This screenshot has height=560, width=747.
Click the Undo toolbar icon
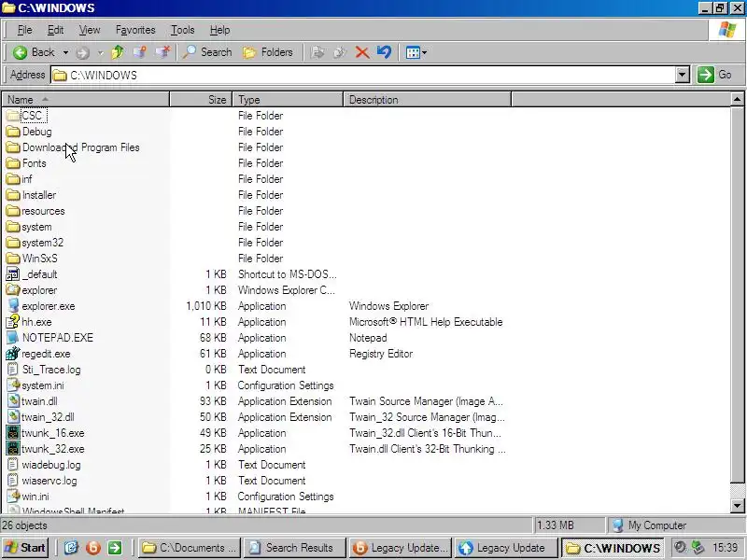(384, 52)
